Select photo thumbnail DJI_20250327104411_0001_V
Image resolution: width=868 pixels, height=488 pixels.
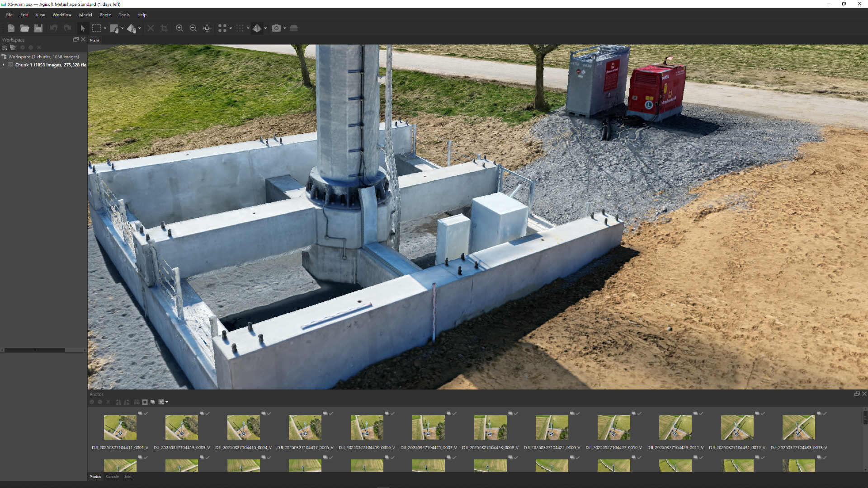click(120, 427)
